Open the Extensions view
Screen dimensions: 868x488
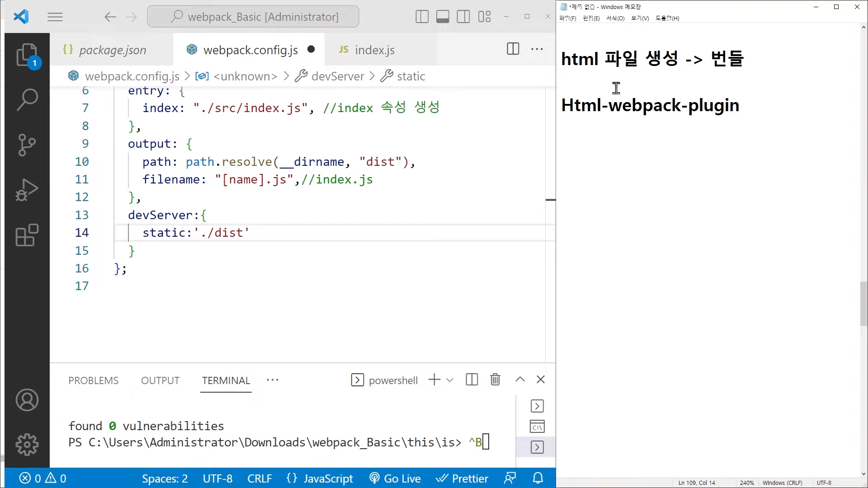tap(27, 235)
